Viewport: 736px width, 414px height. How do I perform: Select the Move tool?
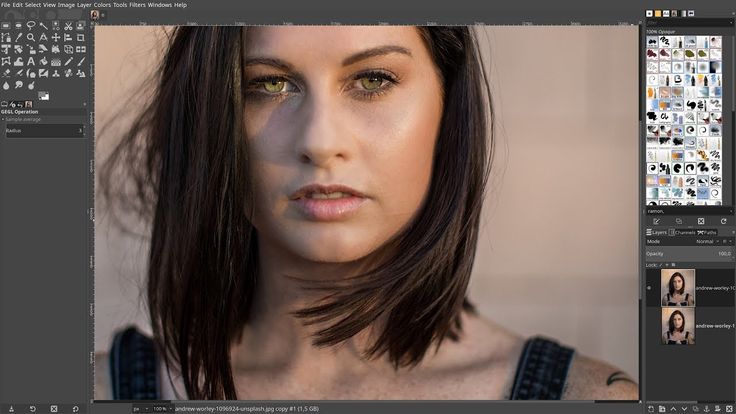[56, 38]
